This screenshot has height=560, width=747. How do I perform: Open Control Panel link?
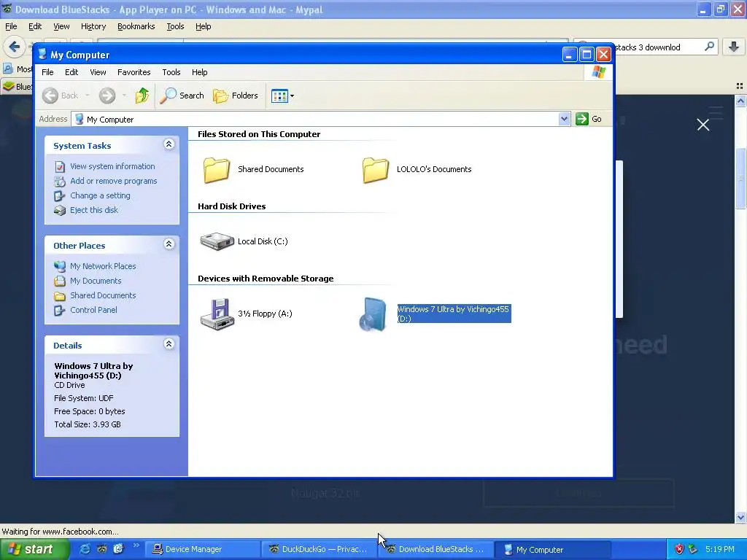click(x=93, y=310)
